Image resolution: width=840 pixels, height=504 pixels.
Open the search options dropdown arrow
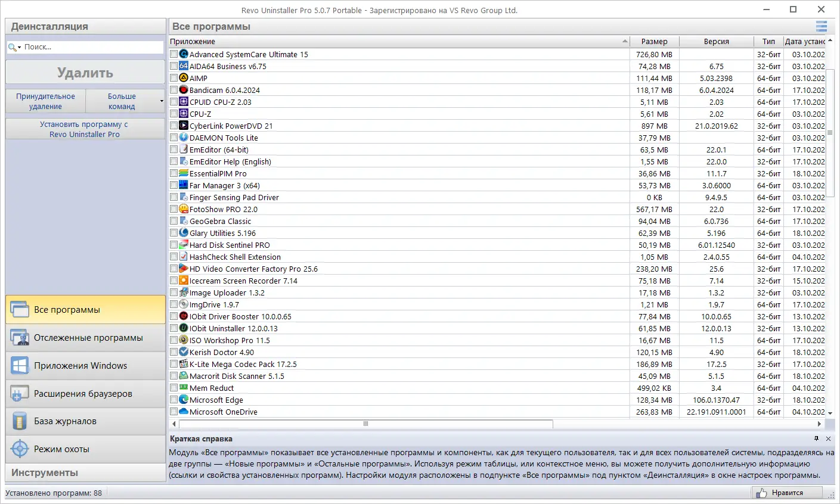(19, 47)
